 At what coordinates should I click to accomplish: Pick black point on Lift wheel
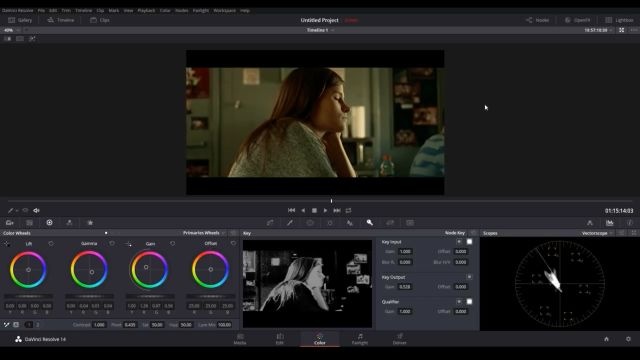[x=7, y=244]
